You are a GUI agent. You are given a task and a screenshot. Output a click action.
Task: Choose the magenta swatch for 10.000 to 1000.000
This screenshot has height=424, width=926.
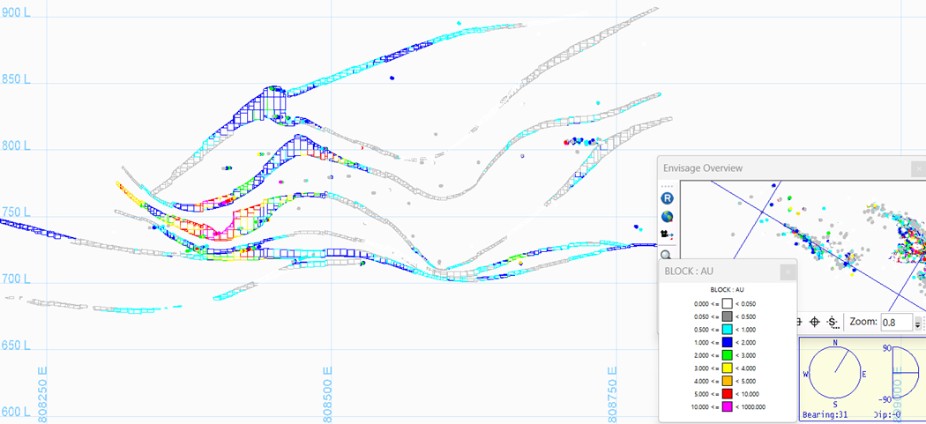(727, 406)
